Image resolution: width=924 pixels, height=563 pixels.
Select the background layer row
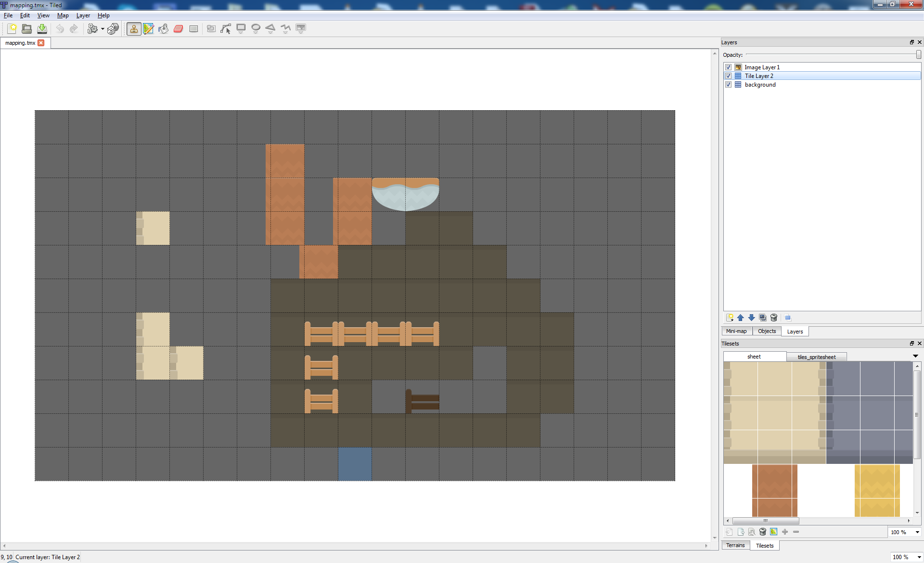[x=822, y=85]
